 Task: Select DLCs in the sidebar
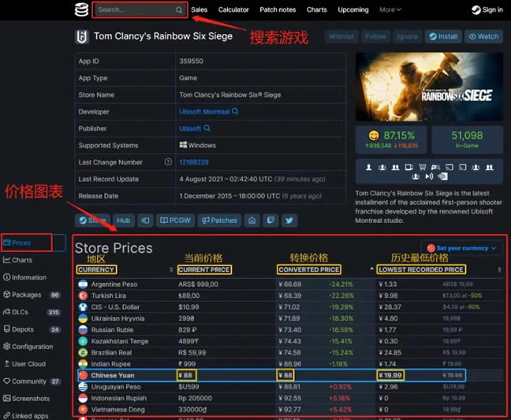pyautogui.click(x=32, y=312)
